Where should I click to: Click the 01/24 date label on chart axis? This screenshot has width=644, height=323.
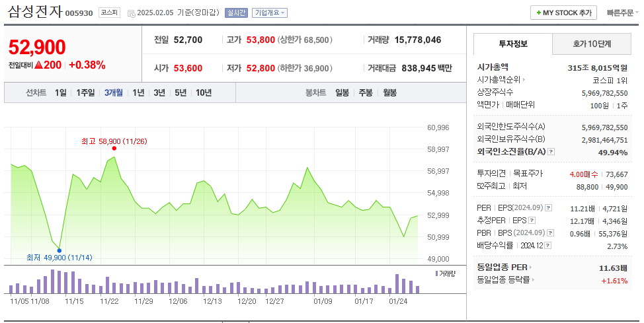pyautogui.click(x=398, y=301)
